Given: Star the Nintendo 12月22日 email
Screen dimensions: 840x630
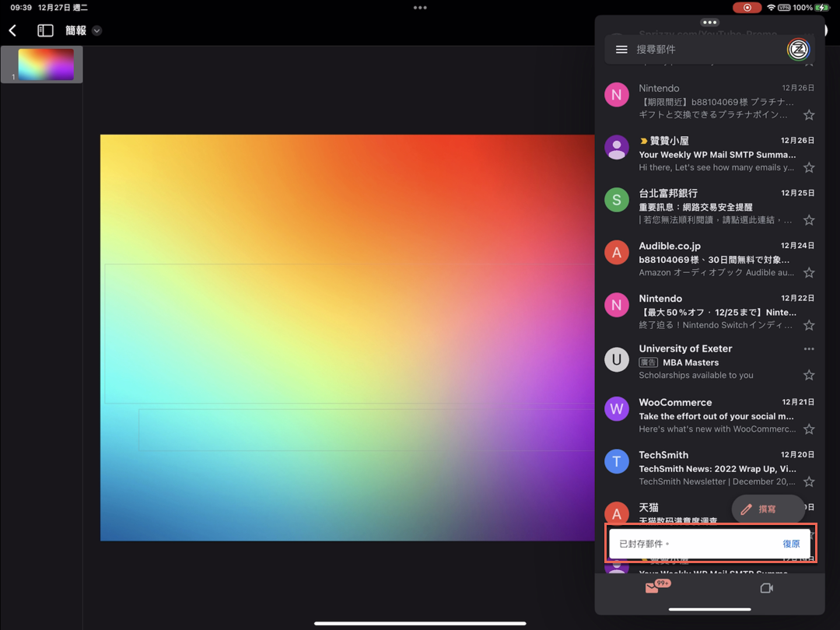Looking at the screenshot, I should point(809,325).
